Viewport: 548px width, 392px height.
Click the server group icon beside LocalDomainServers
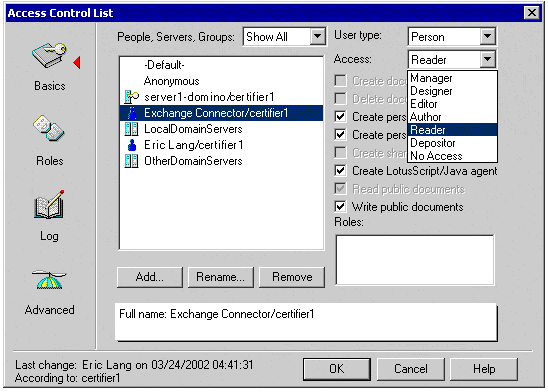pos(131,129)
